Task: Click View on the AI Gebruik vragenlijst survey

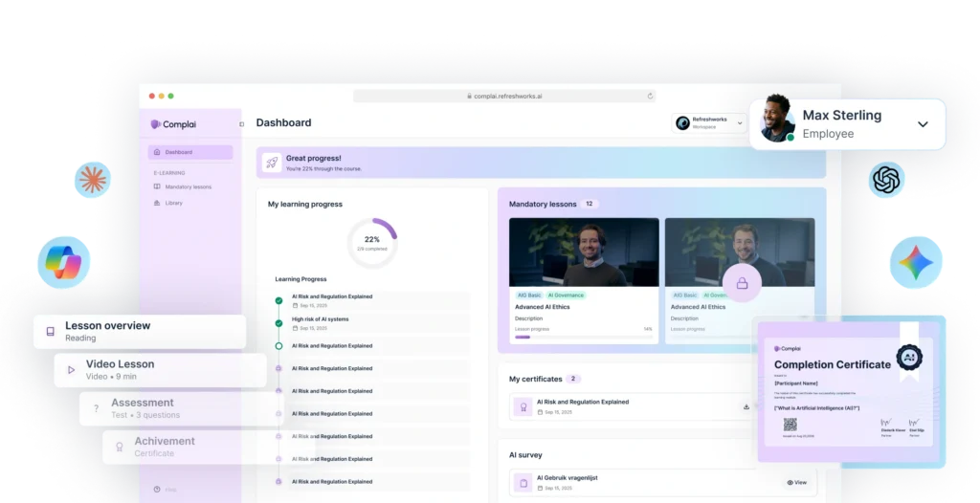Action: point(796,482)
